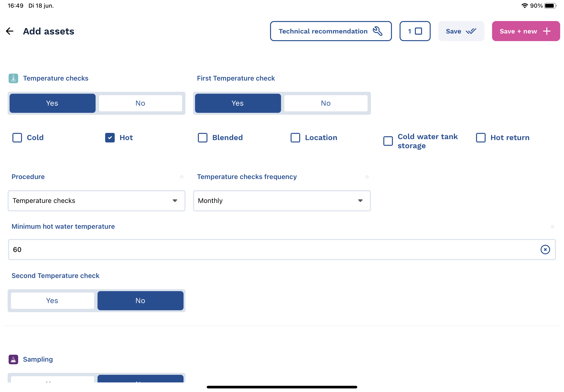Select No for Temperature checks
564x392 pixels.
(140, 103)
